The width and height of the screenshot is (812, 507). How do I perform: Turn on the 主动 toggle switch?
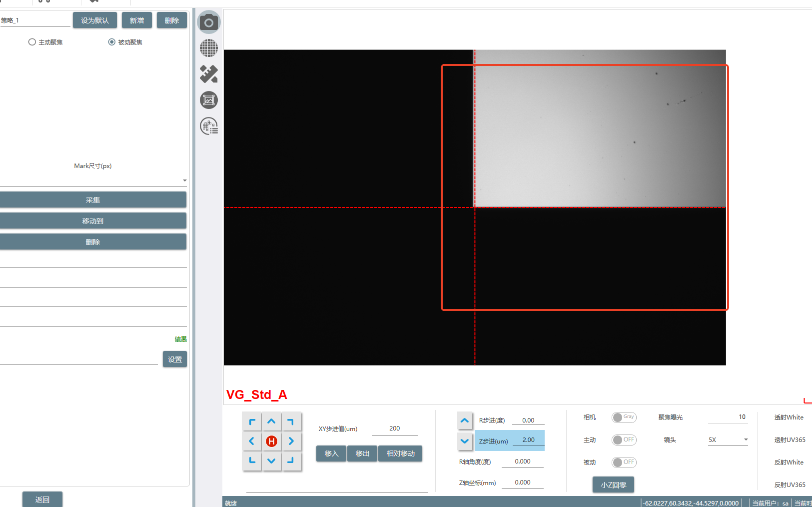coord(624,440)
